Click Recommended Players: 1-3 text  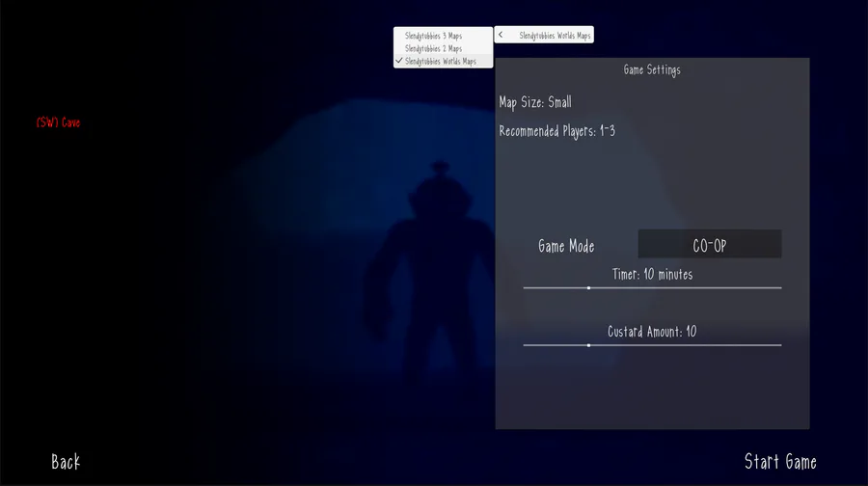pyautogui.click(x=556, y=131)
